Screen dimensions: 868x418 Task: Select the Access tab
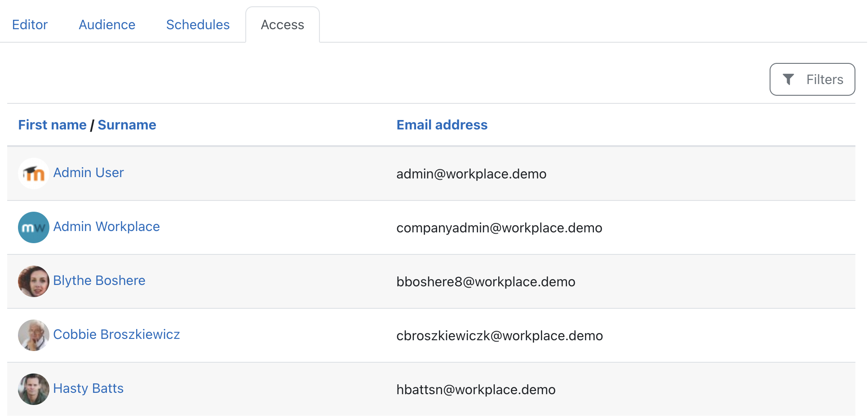tap(282, 25)
